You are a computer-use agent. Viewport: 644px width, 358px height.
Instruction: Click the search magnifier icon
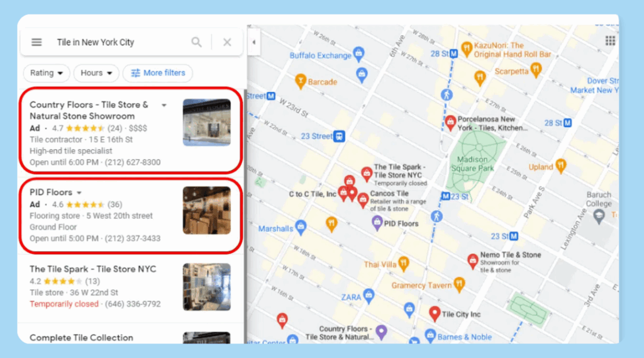[197, 42]
